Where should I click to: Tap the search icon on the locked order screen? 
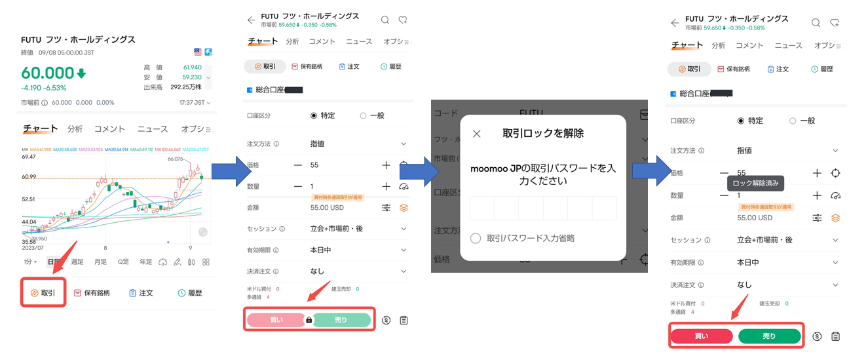pos(385,20)
